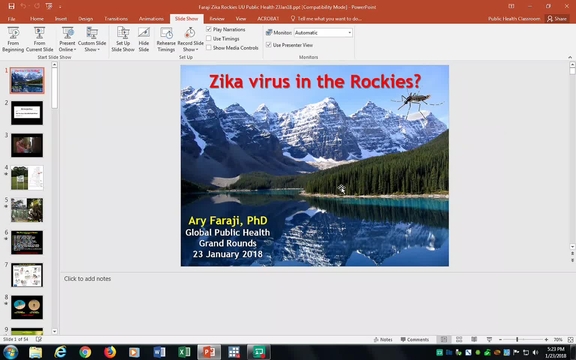
Task: Select slide 2 thumbnail
Action: point(27,113)
